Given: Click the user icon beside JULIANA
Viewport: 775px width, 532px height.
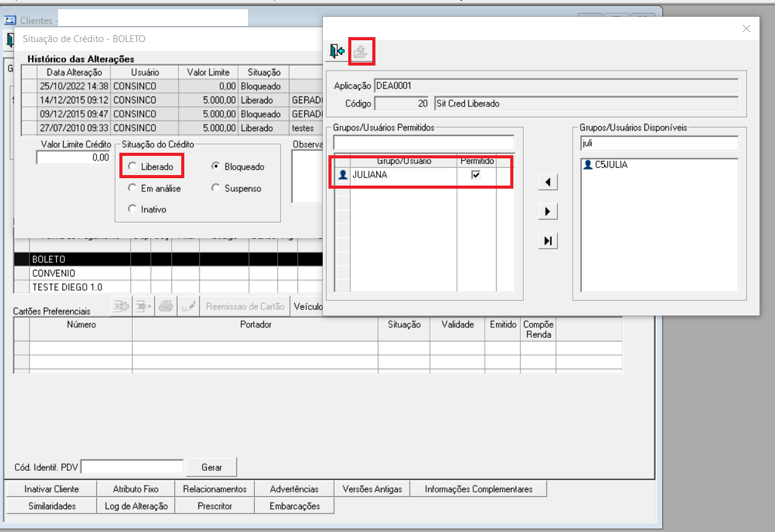Looking at the screenshot, I should pyautogui.click(x=342, y=175).
